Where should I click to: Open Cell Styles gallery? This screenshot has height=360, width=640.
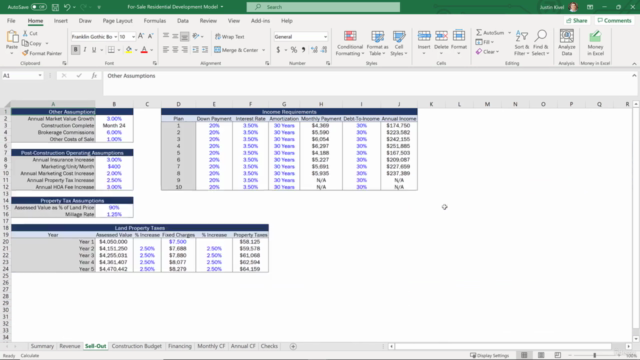(x=399, y=43)
